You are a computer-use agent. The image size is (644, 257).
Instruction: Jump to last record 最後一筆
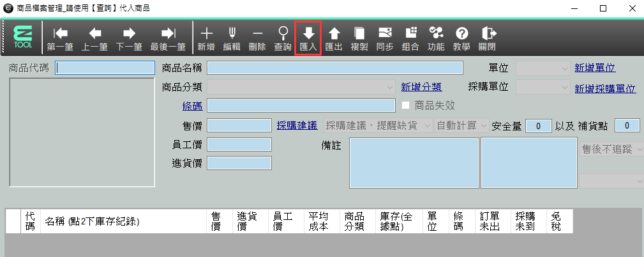pos(168,39)
